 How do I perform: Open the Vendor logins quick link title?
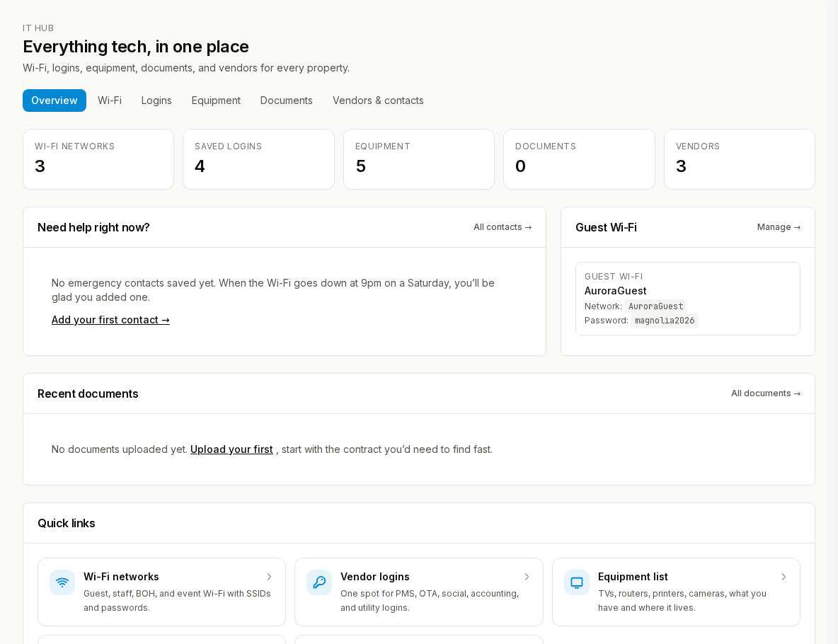point(374,577)
